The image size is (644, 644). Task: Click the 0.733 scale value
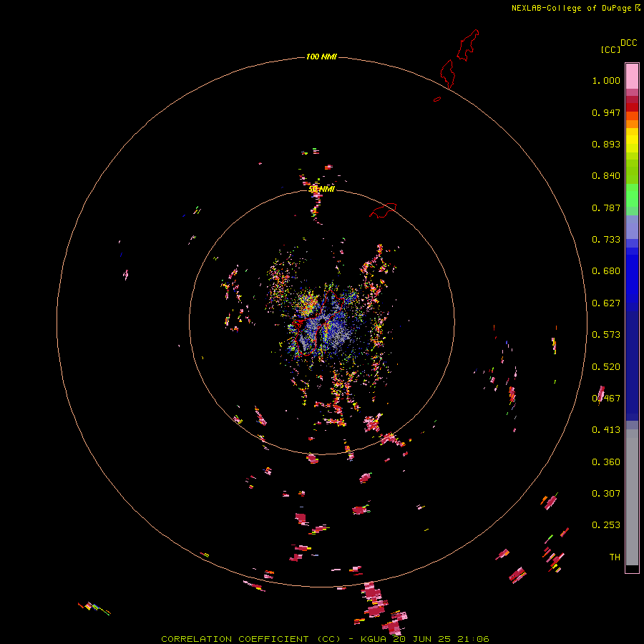click(x=606, y=240)
